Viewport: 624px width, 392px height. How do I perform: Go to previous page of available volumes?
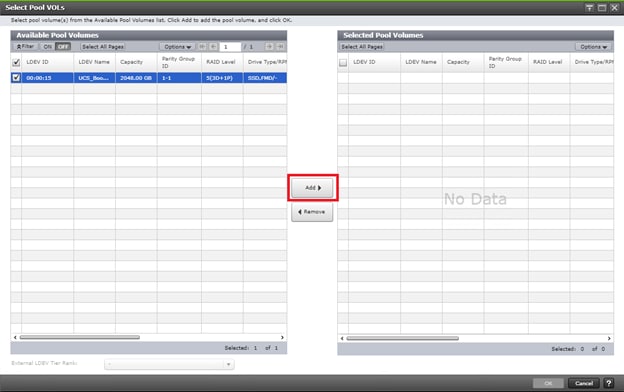coord(213,47)
